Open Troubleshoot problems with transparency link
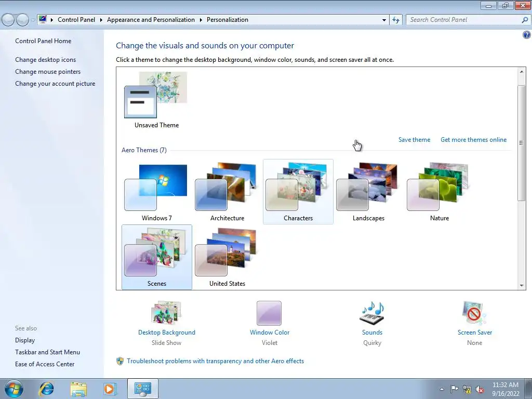 click(215, 361)
